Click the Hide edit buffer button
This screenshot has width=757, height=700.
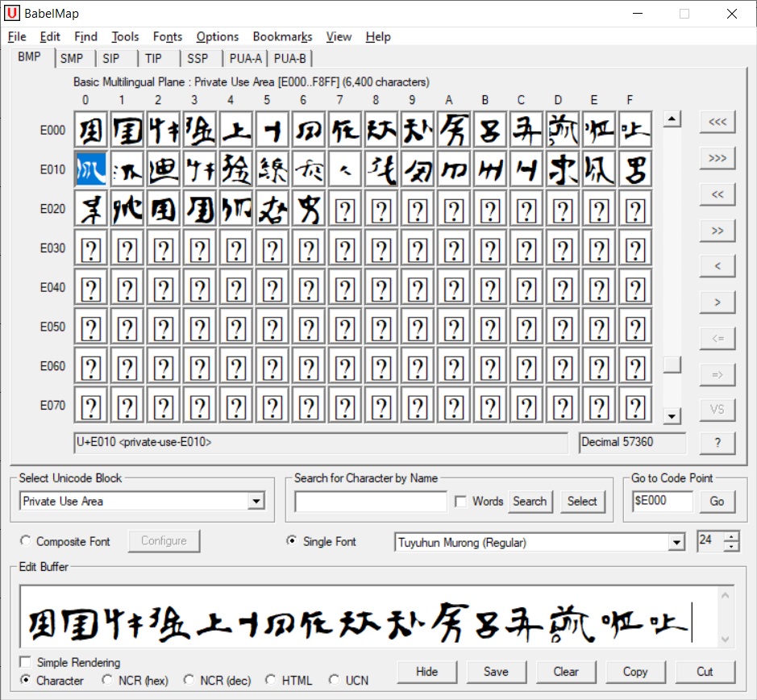pos(426,672)
